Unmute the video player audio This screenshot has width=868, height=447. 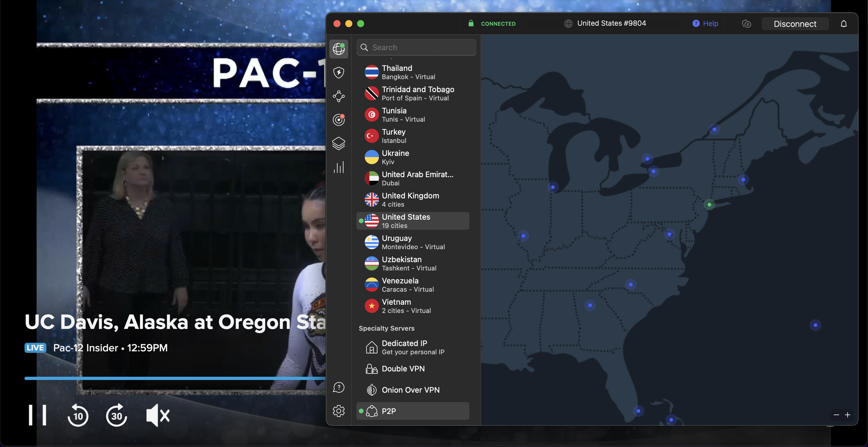pos(158,415)
